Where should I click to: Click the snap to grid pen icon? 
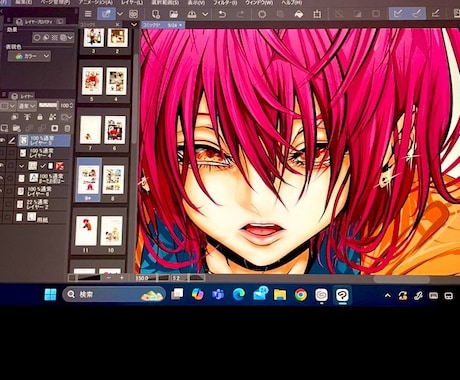click(435, 14)
